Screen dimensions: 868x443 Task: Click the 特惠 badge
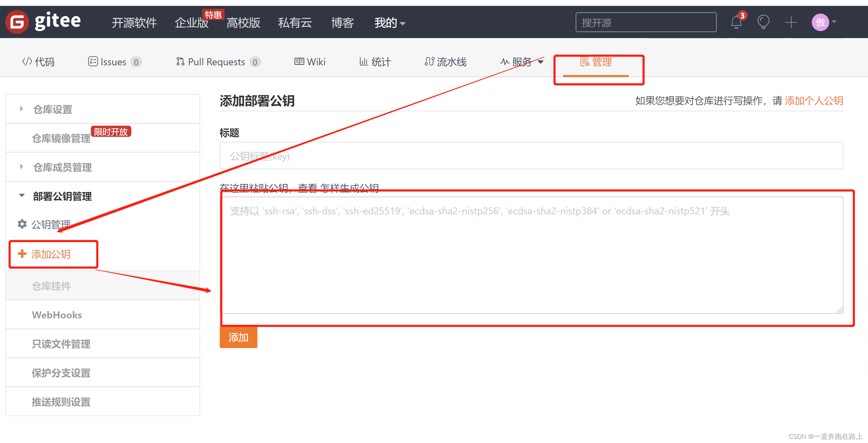point(213,15)
